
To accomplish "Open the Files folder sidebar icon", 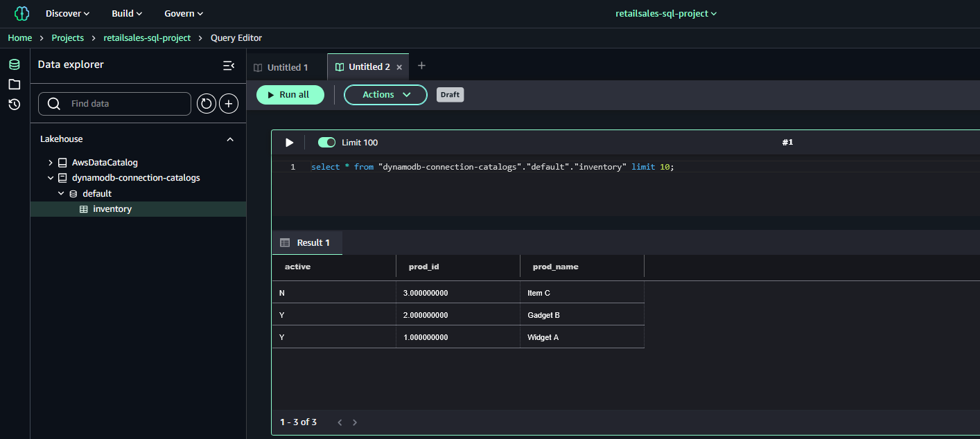I will (x=14, y=84).
